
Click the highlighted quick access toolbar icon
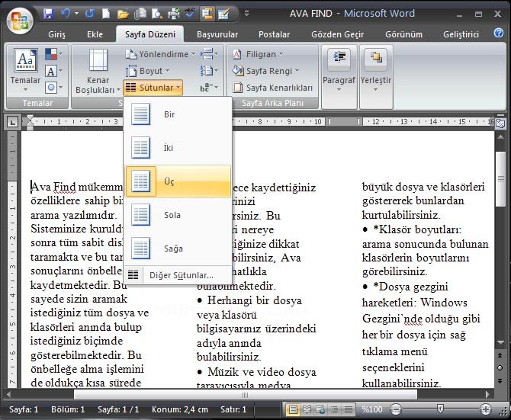point(207,14)
